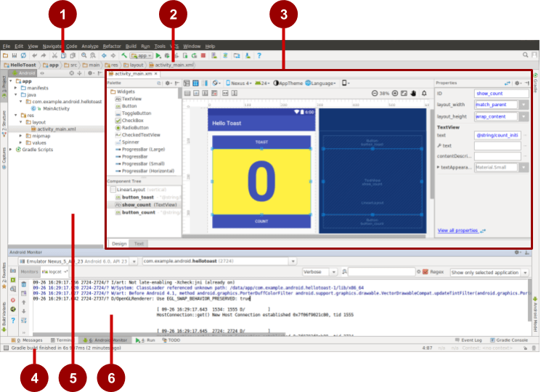Click the Cut scissors icon
The width and height of the screenshot is (541, 392).
(x=54, y=55)
